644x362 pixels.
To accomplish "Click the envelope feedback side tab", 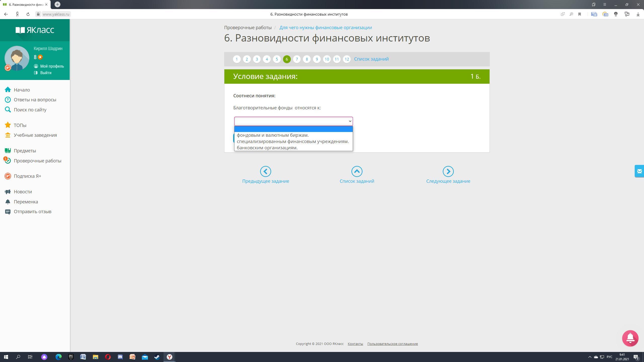I will tap(639, 171).
